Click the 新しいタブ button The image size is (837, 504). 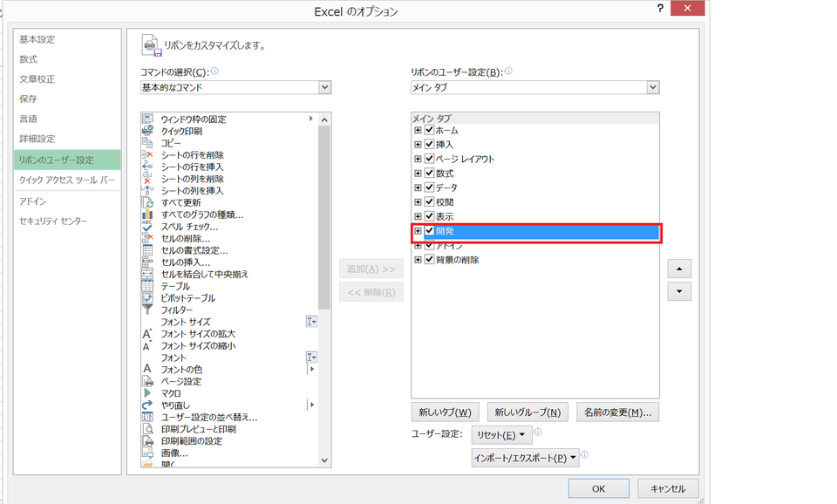[446, 412]
